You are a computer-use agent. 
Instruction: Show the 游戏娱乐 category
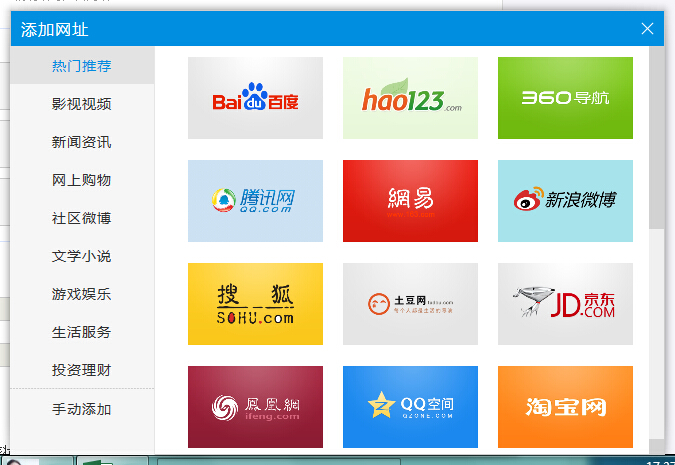(x=82, y=294)
